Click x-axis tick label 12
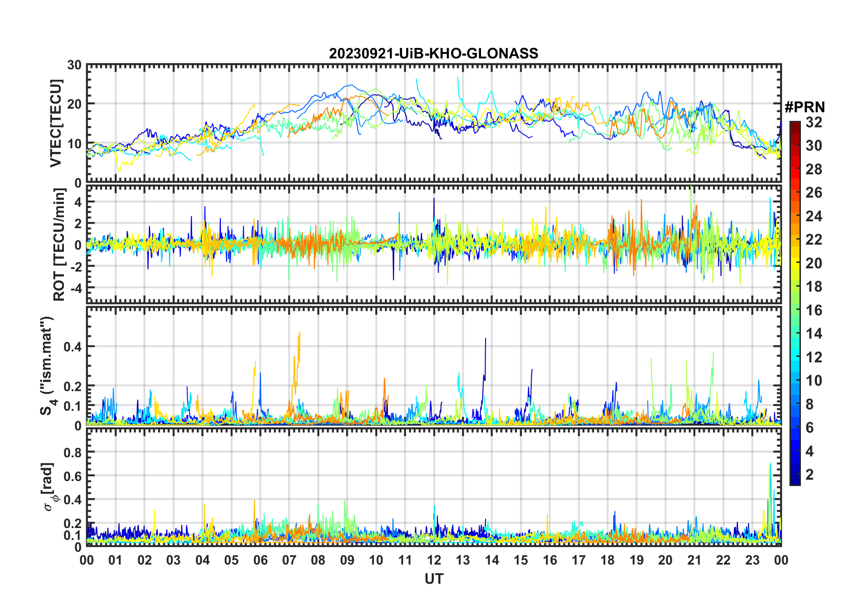The height and width of the screenshot is (607, 868). tap(434, 560)
